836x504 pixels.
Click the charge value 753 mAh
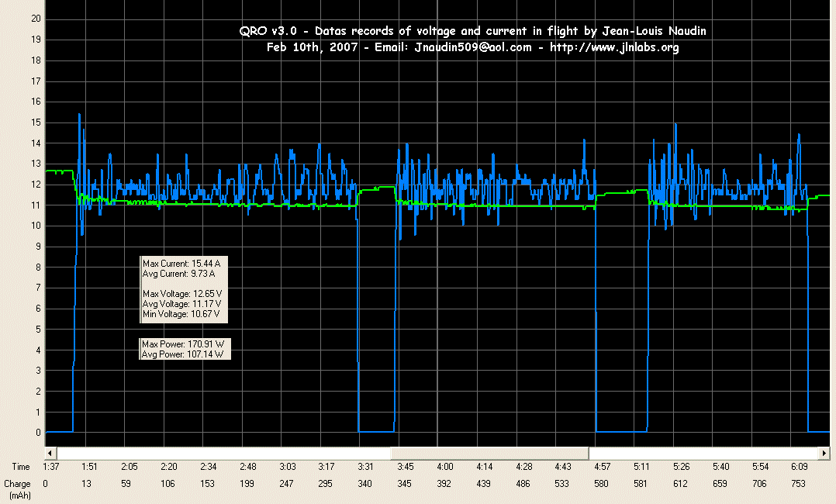click(798, 484)
